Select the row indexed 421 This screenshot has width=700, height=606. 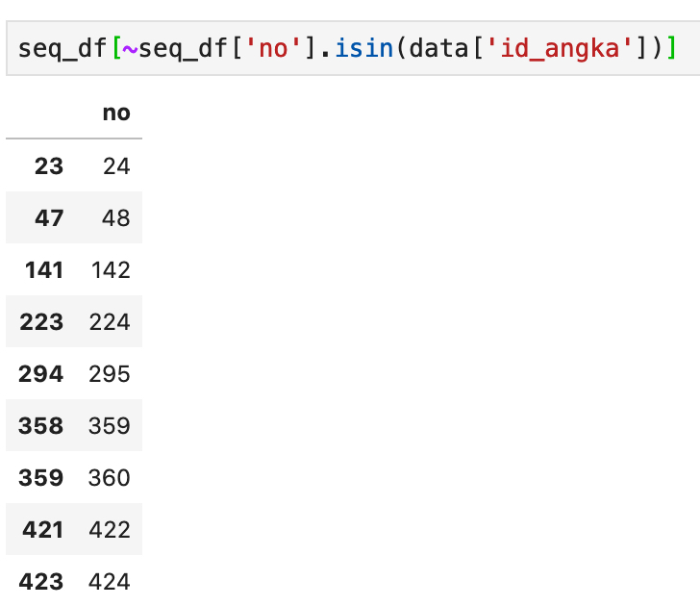pyautogui.click(x=74, y=529)
